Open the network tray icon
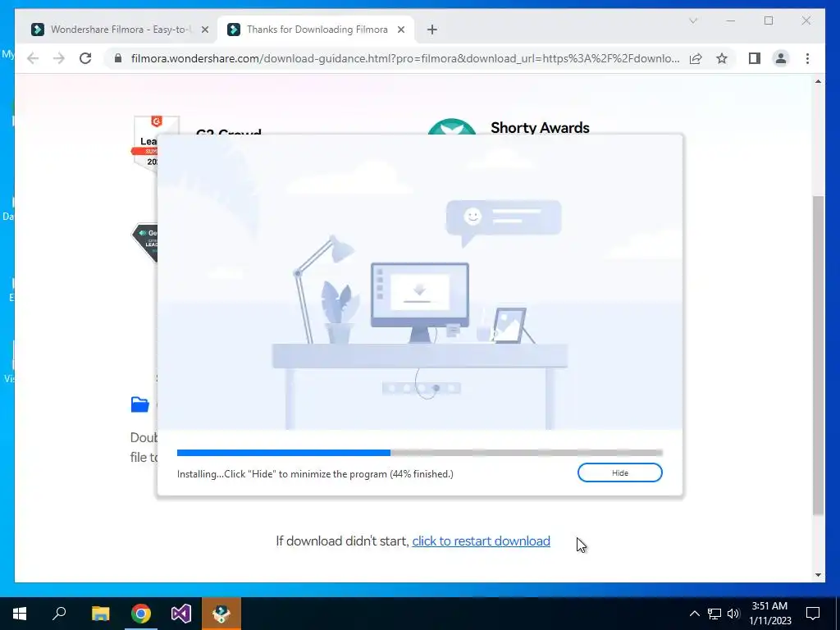Screen dimensions: 840x630 tap(714, 614)
